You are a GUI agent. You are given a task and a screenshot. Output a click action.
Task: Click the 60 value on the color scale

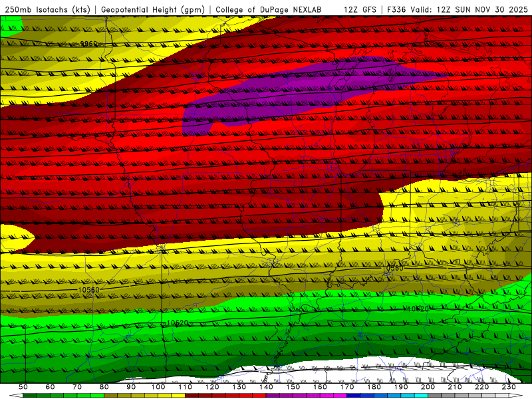point(50,387)
